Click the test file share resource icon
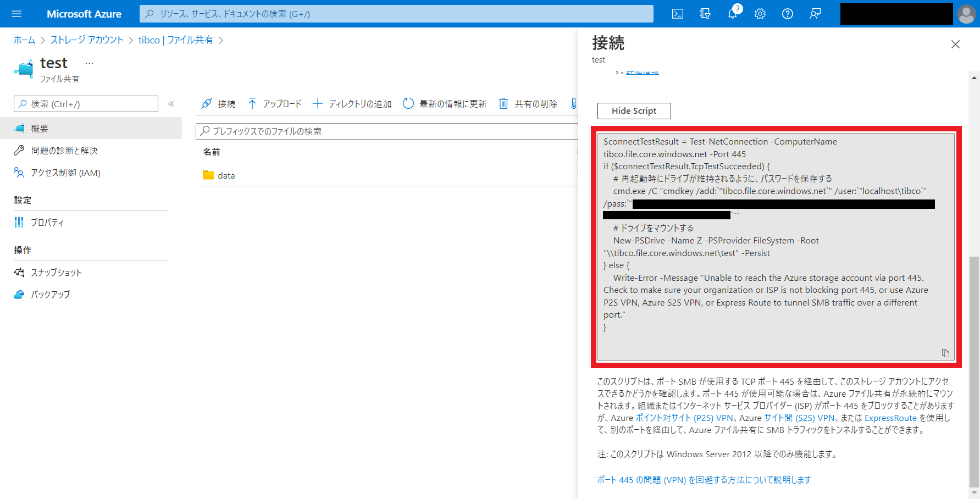 pyautogui.click(x=24, y=69)
